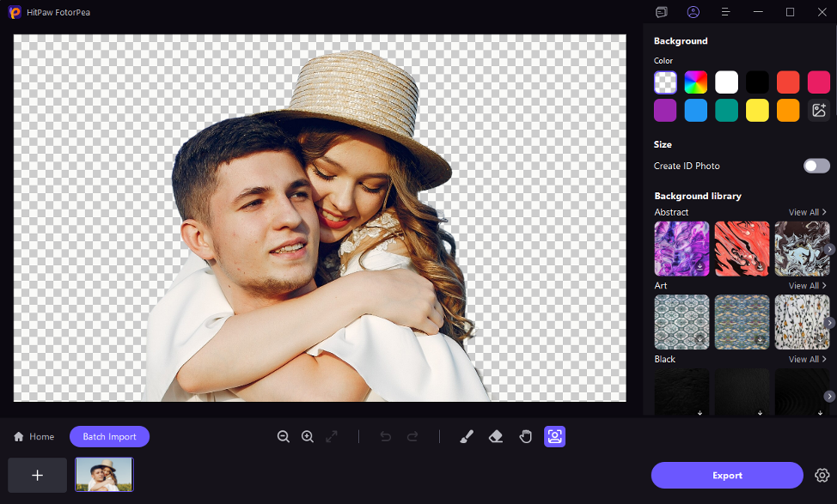The height and width of the screenshot is (504, 837).
Task: Click the arrow to see more Art backgrounds
Action: pos(828,322)
